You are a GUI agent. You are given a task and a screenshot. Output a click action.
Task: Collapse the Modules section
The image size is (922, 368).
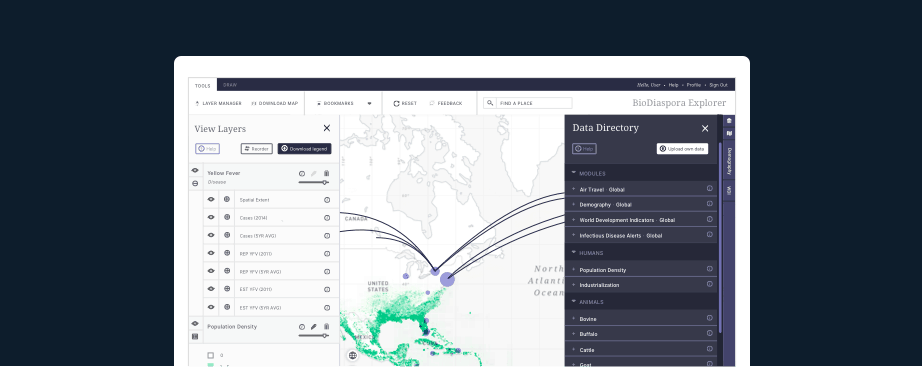pyautogui.click(x=574, y=173)
